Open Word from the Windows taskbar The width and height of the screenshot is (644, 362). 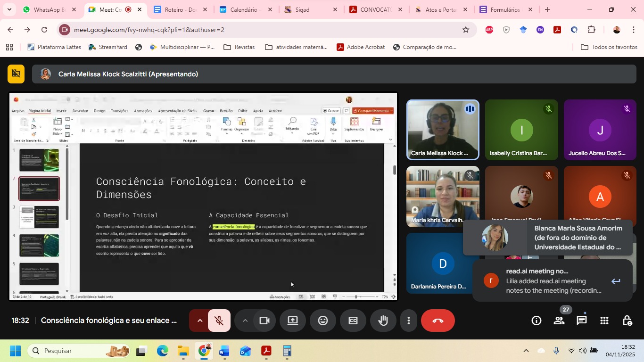click(x=224, y=351)
